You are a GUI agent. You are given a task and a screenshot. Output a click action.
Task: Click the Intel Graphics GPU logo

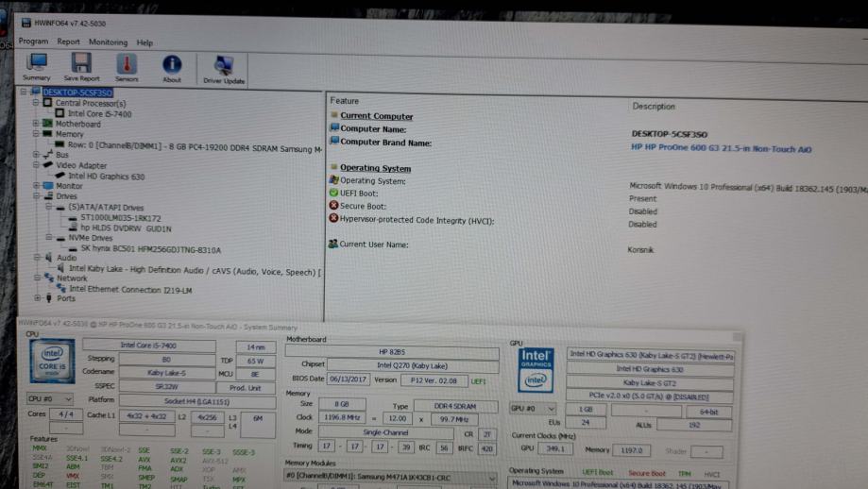(x=536, y=369)
